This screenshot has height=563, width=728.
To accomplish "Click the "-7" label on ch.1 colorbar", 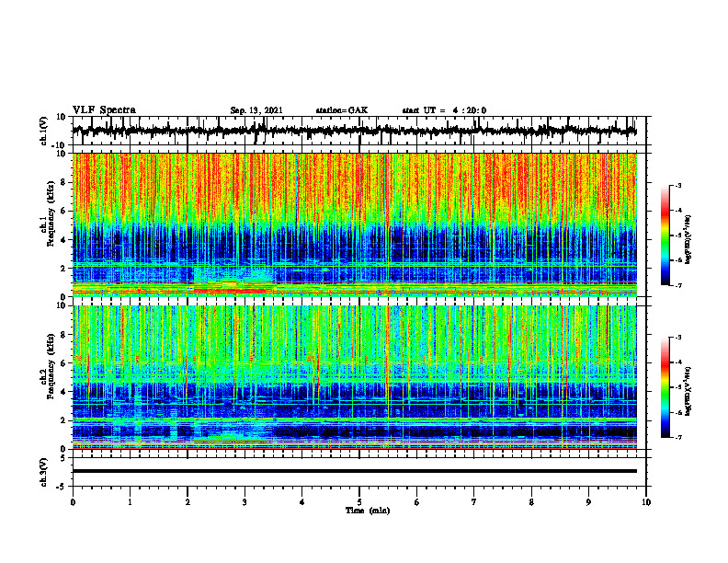I will (x=678, y=285).
